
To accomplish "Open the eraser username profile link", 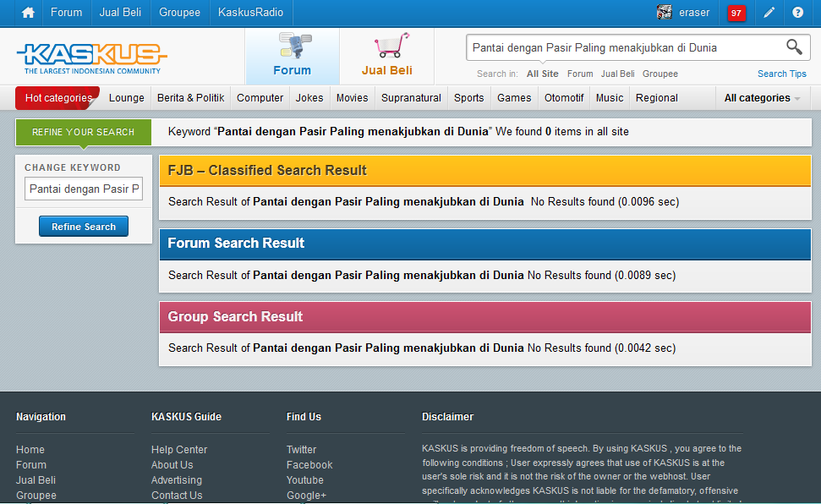I will tap(694, 13).
